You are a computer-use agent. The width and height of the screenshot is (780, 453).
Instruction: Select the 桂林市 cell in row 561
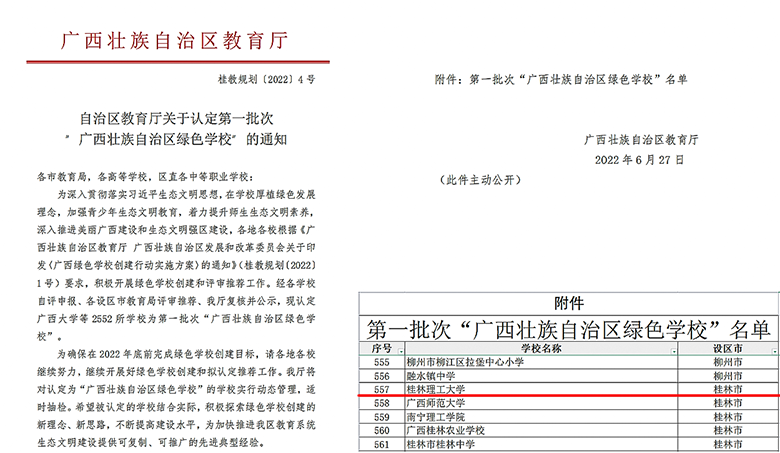728,444
